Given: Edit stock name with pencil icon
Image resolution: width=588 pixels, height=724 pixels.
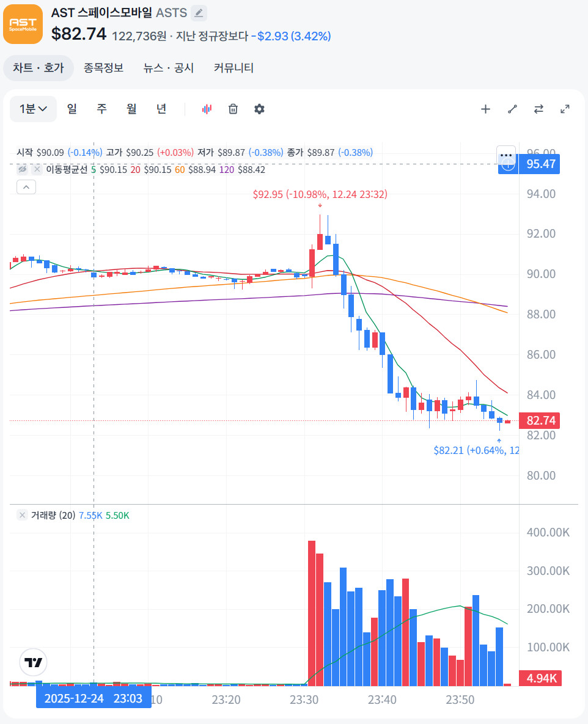Looking at the screenshot, I should point(199,13).
